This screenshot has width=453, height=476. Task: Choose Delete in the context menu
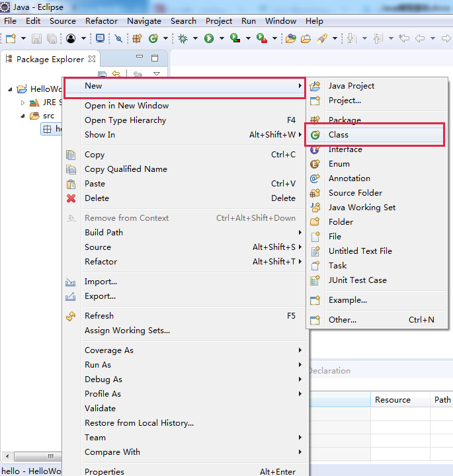[185, 198]
